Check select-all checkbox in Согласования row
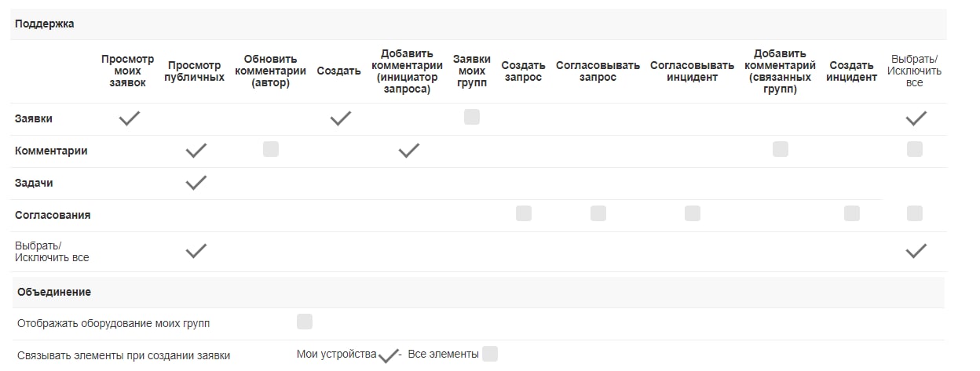Image resolution: width=980 pixels, height=371 pixels. pos(915,213)
